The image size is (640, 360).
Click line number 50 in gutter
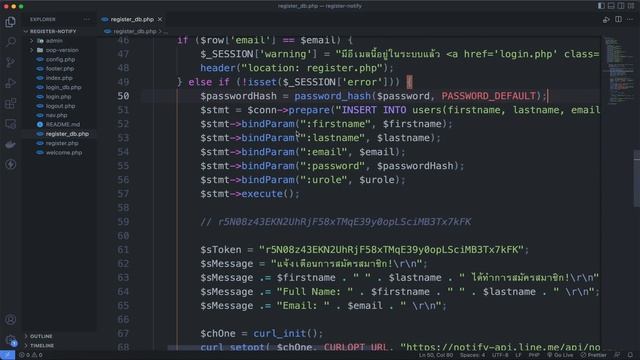(x=123, y=96)
